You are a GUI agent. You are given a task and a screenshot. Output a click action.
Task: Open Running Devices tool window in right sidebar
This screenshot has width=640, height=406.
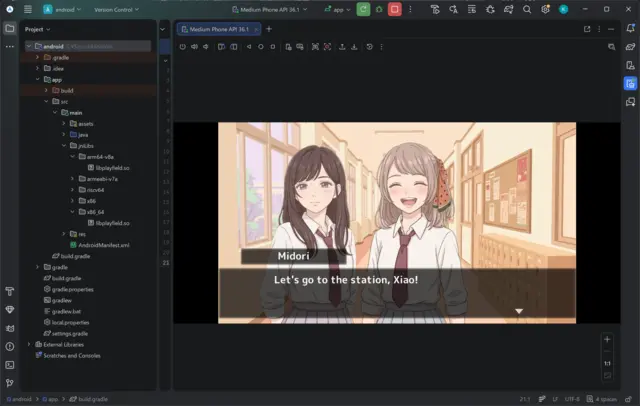[x=630, y=84]
